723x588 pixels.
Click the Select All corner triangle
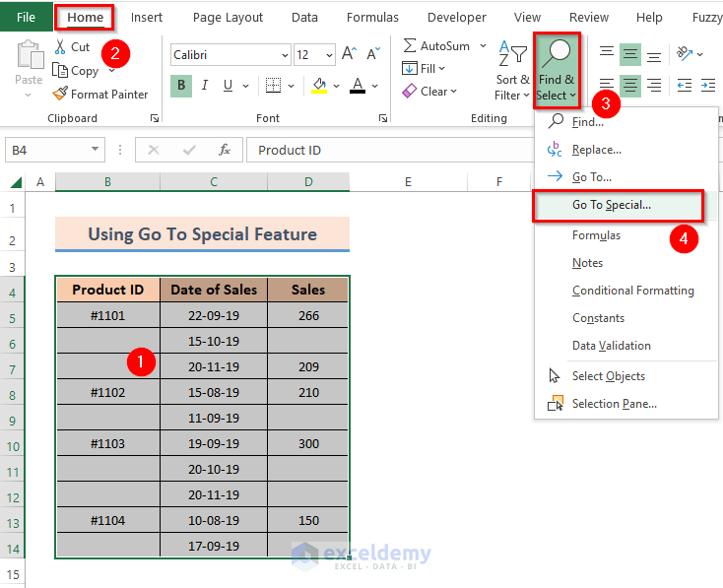(16, 182)
